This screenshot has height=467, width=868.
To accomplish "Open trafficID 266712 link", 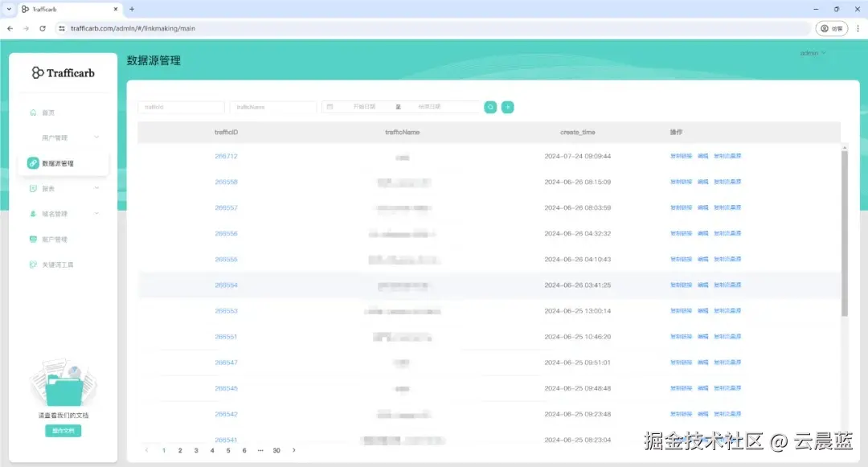I will [226, 156].
